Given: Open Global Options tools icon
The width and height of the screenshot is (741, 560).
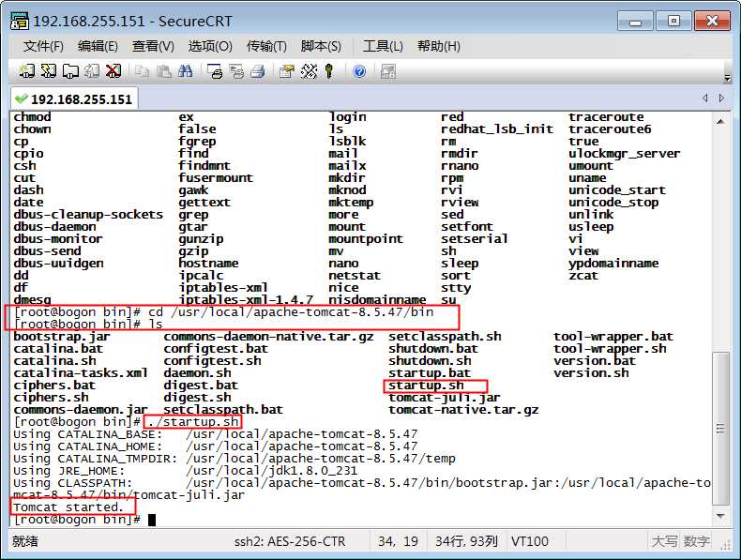Looking at the screenshot, I should pyautogui.click(x=310, y=71).
